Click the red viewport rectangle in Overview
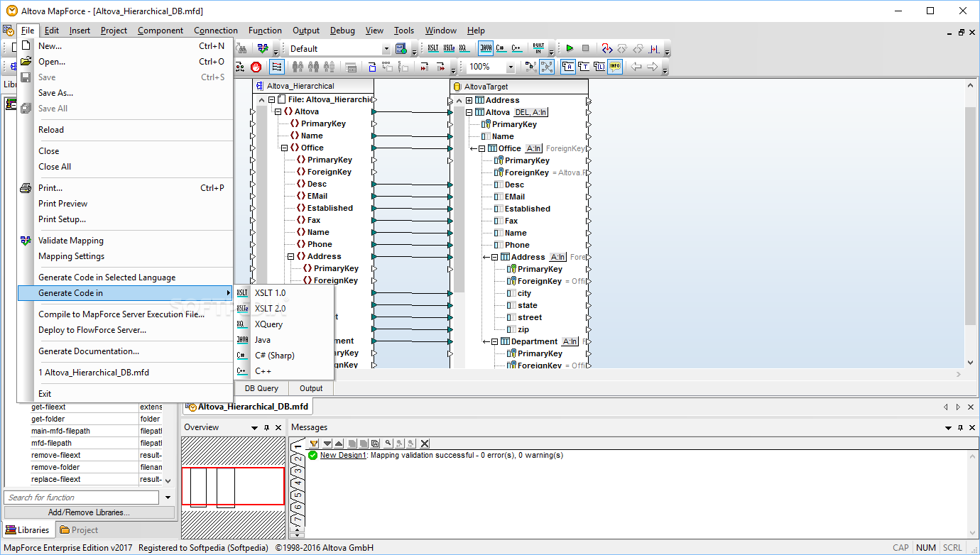 [x=233, y=486]
